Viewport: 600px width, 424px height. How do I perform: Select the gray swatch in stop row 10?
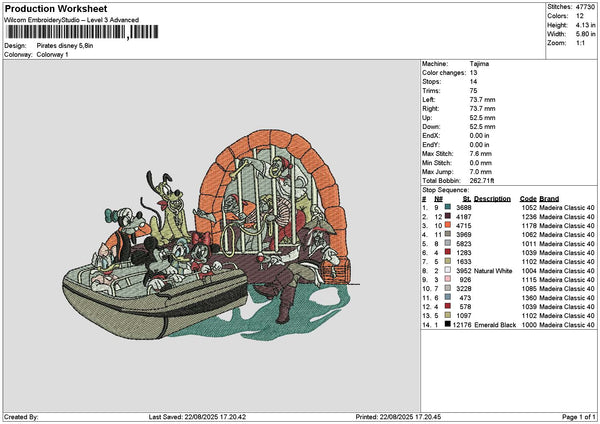point(447,288)
